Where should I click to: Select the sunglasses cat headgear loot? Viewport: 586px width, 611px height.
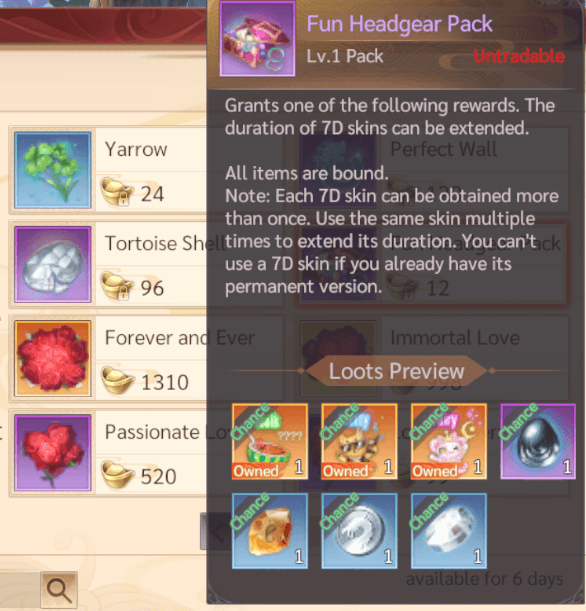(359, 441)
